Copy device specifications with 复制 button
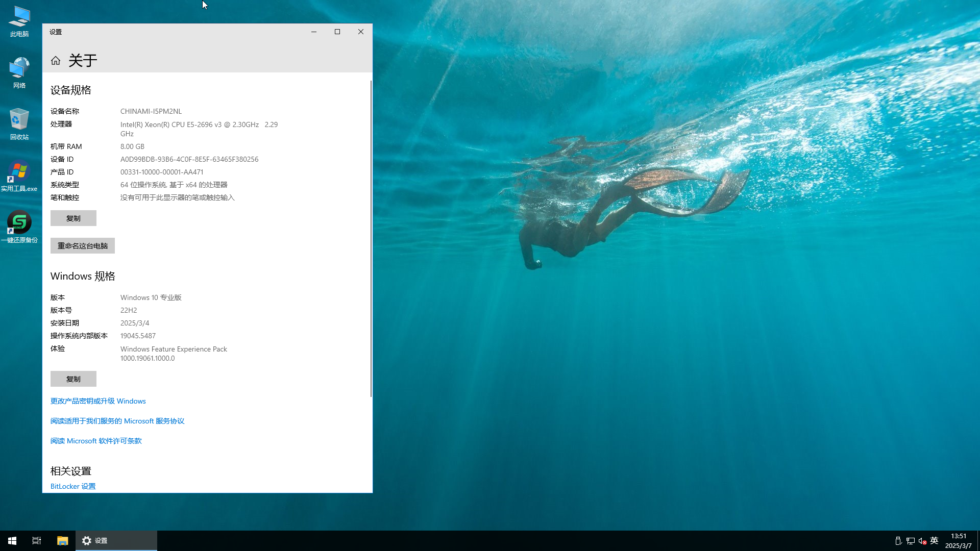Screen dimensions: 980x551 point(73,218)
